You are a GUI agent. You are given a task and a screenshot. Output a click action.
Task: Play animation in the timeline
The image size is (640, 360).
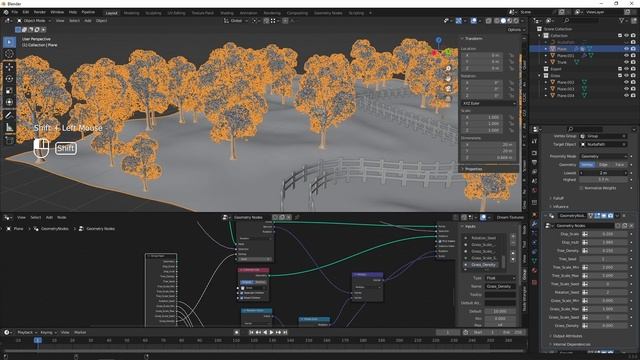click(x=272, y=332)
